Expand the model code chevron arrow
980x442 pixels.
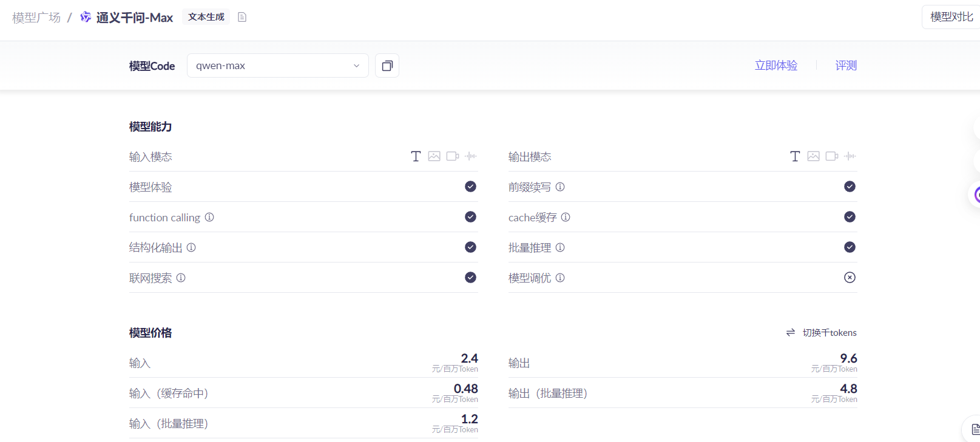point(356,65)
